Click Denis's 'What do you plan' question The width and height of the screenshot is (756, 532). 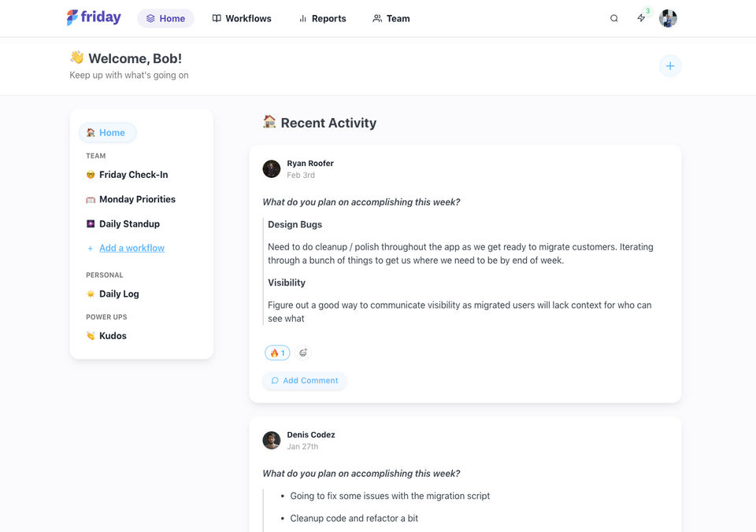tap(361, 473)
